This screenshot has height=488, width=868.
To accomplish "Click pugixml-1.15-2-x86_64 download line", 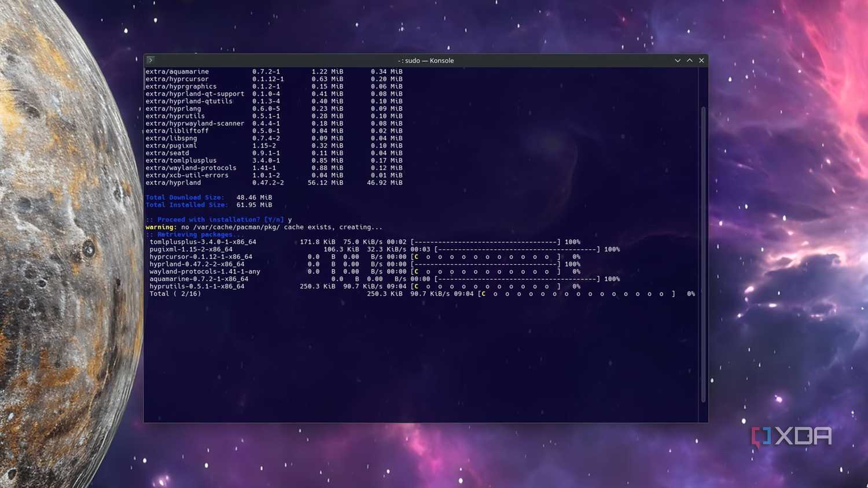I will 384,249.
